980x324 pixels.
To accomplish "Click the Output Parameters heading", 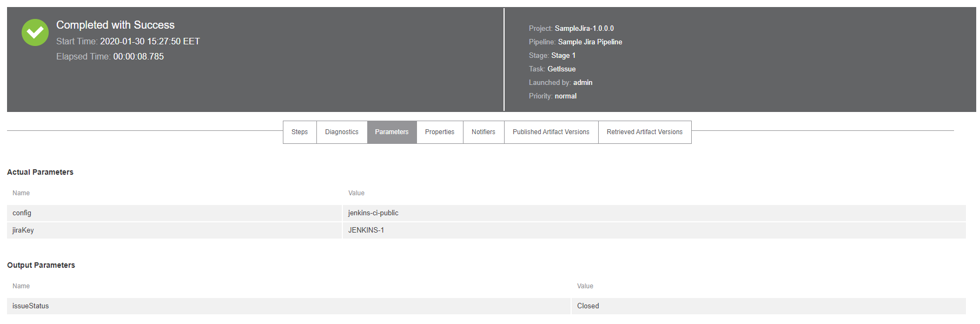I will [x=41, y=265].
